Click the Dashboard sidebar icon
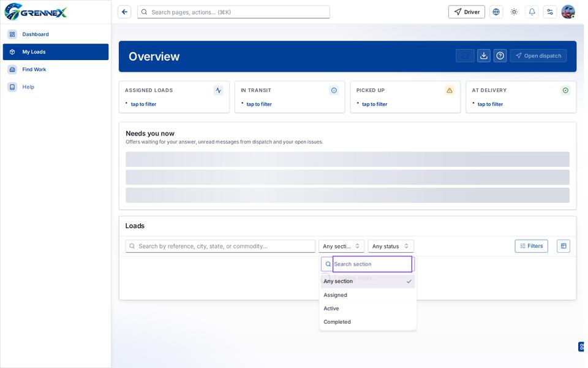 (x=12, y=34)
